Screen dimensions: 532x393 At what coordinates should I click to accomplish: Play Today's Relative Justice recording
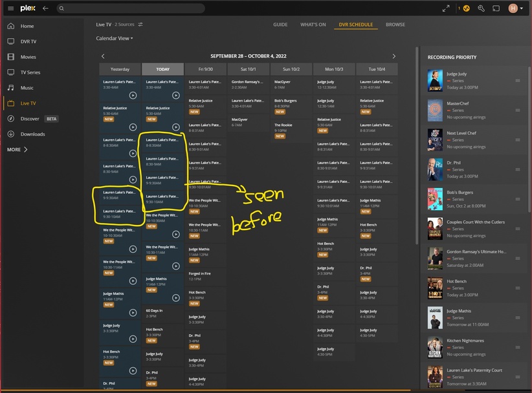(x=176, y=127)
